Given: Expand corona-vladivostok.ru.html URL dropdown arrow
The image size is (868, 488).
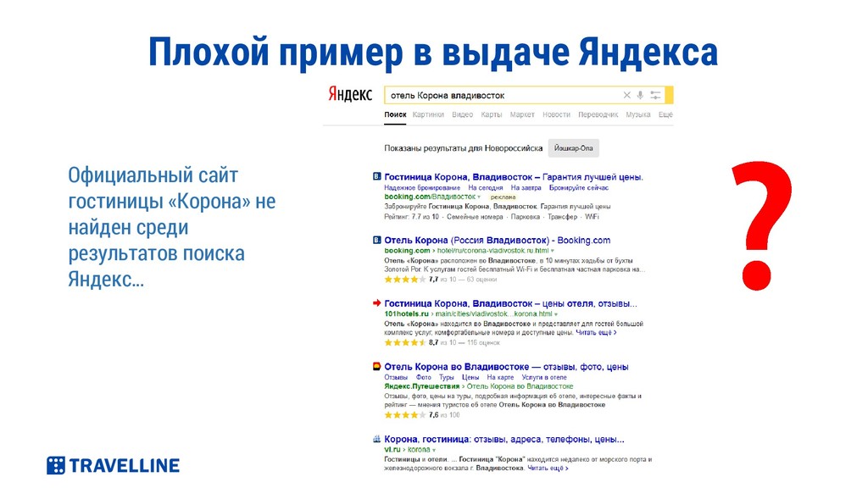Looking at the screenshot, I should point(552,251).
